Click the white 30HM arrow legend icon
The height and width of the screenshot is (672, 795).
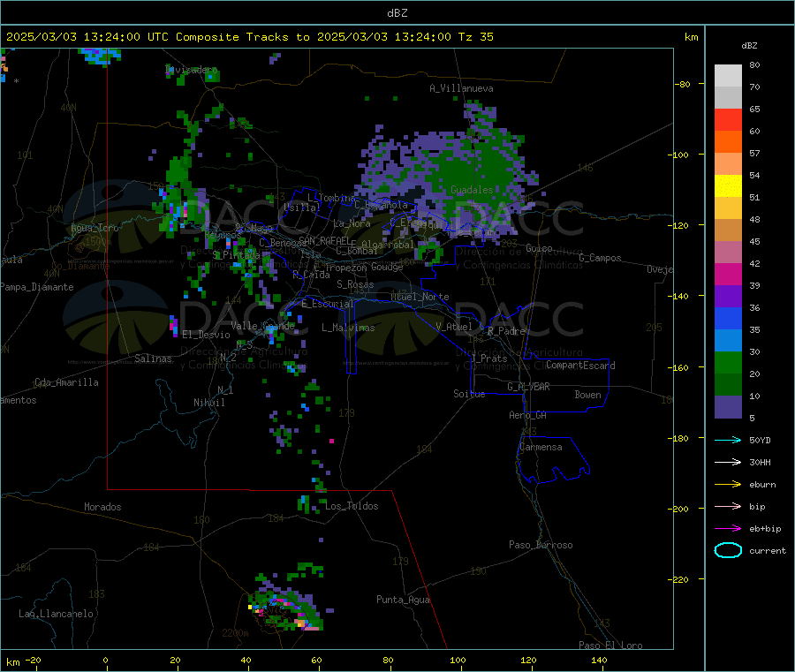click(x=728, y=462)
